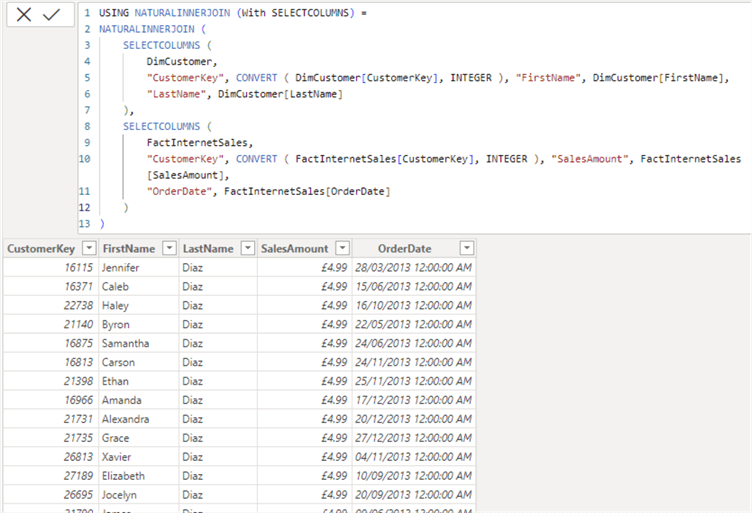Image resolution: width=752 pixels, height=513 pixels.
Task: Select the FirstName cell Caleb
Action: (139, 287)
